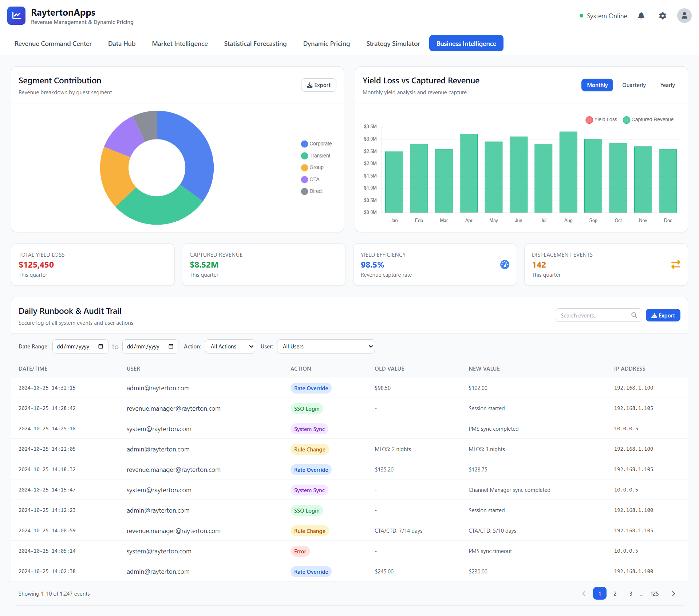
Task: Click the displacement events transfer arrows icon
Action: click(x=676, y=265)
